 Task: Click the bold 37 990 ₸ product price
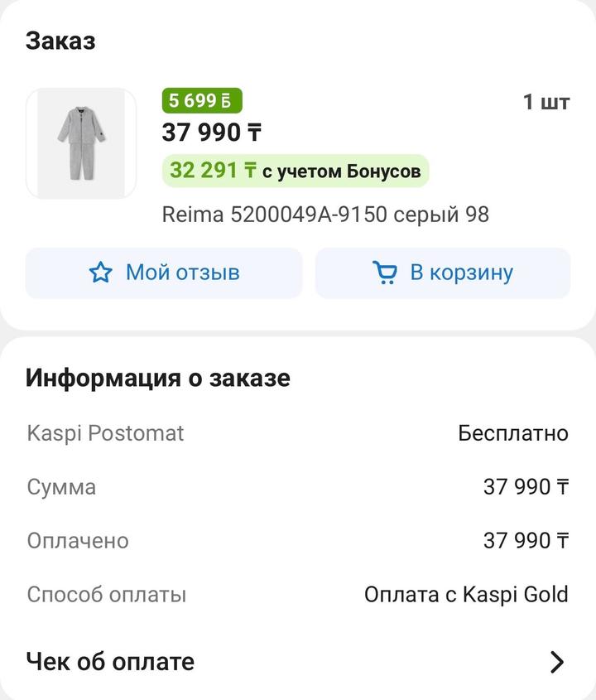click(x=212, y=132)
